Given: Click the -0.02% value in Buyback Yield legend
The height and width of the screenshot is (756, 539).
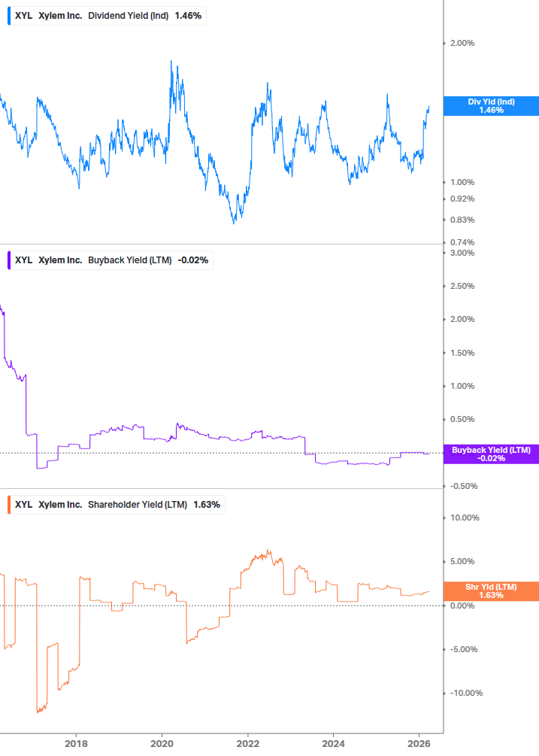Looking at the screenshot, I should pyautogui.click(x=193, y=260).
